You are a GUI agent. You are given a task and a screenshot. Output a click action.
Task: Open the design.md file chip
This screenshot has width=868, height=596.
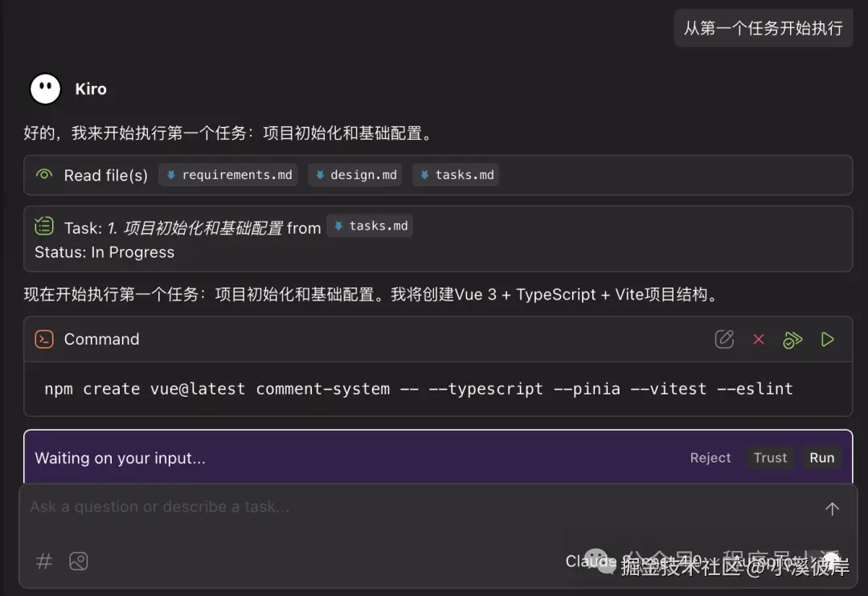coord(354,174)
